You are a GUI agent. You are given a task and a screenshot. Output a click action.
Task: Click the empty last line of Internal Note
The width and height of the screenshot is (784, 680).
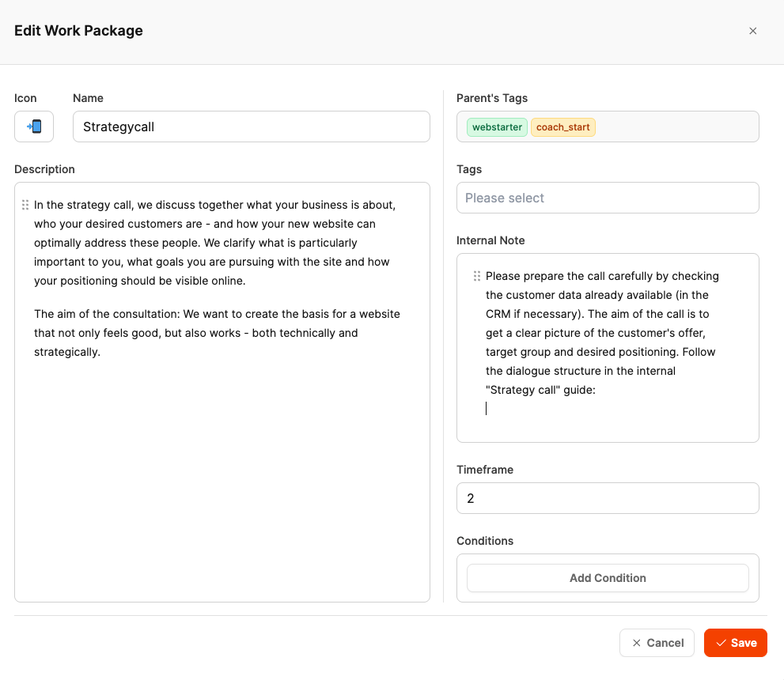tap(601, 409)
